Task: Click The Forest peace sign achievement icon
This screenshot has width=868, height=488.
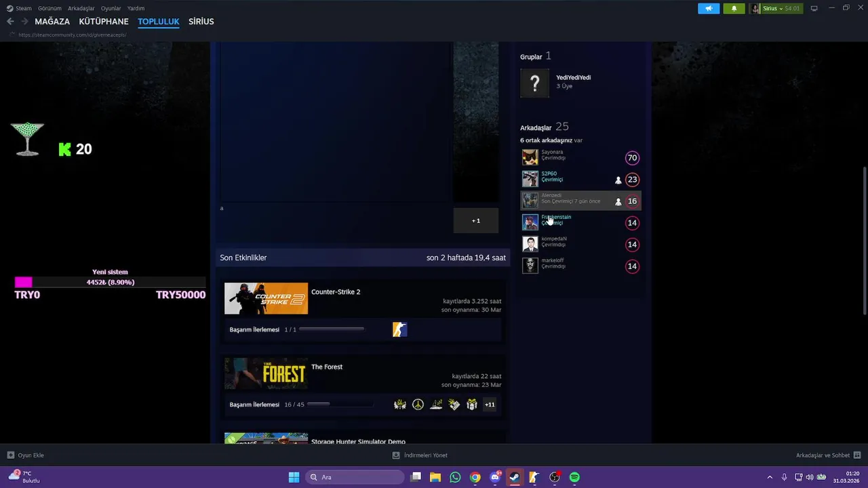Action: point(418,405)
